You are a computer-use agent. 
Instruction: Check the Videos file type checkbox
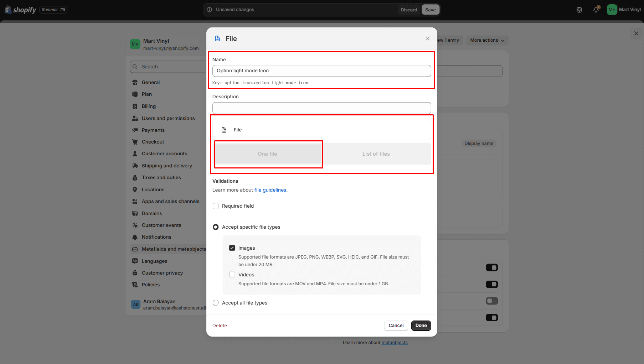[x=232, y=275]
